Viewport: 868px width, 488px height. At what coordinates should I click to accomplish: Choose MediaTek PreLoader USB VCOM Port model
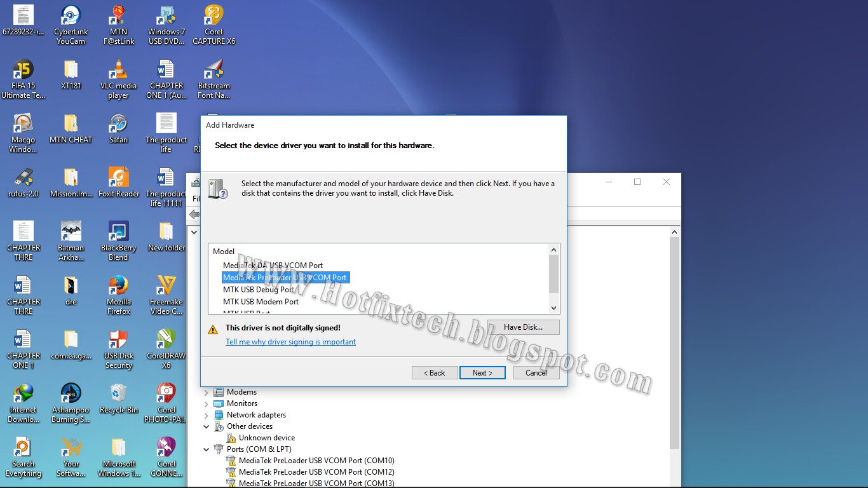click(x=285, y=278)
